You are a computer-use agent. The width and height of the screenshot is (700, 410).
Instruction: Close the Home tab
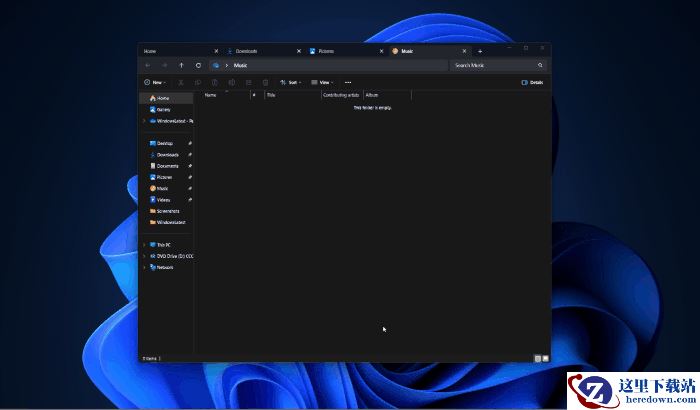pos(216,51)
